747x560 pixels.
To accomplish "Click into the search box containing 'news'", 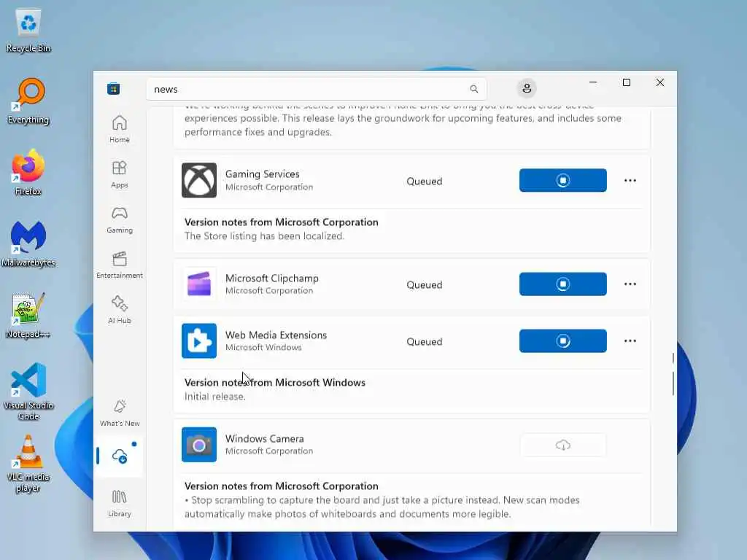I will (317, 89).
